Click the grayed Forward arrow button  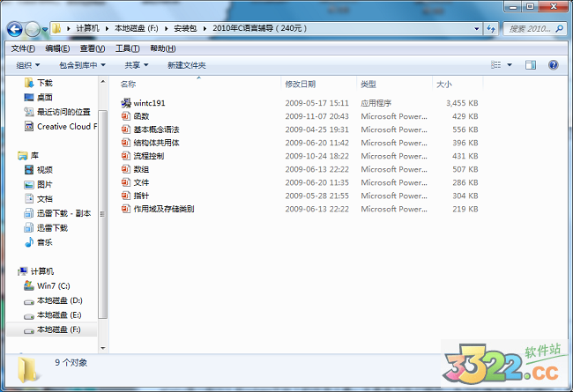tap(32, 29)
